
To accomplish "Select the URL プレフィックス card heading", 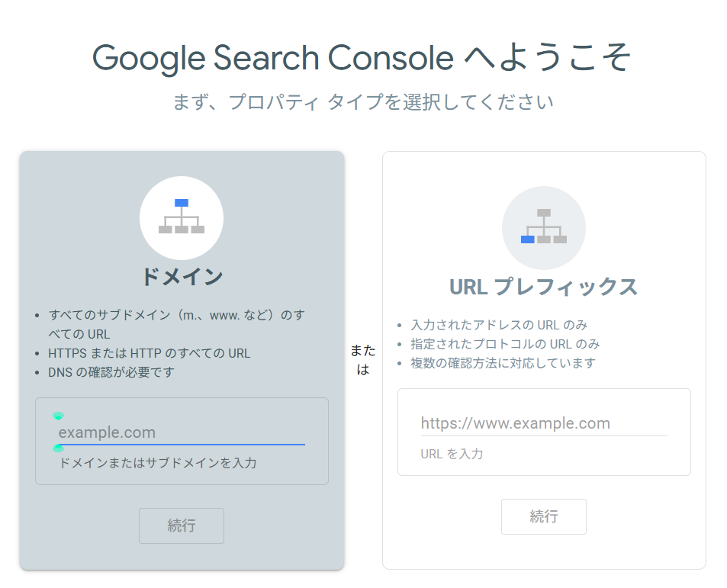I will point(543,286).
